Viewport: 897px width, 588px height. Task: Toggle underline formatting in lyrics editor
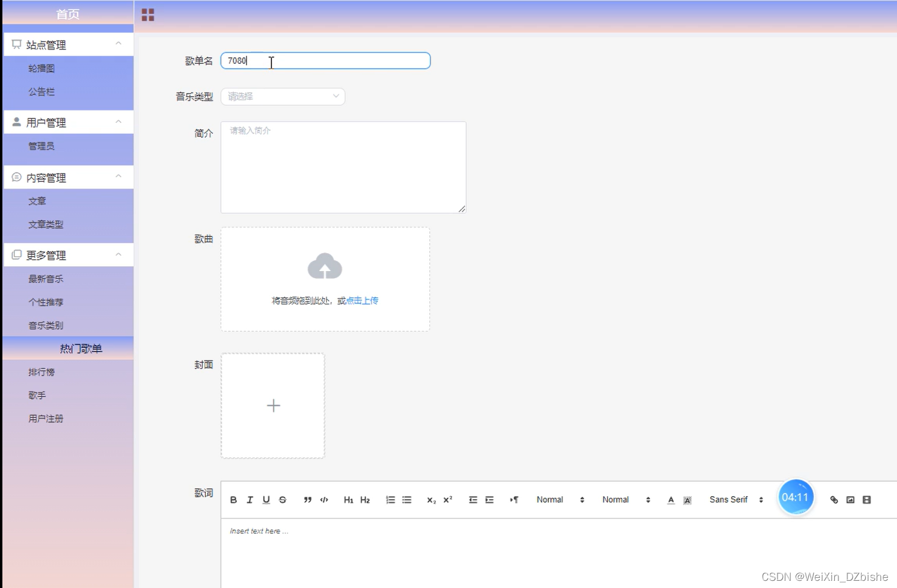click(266, 500)
